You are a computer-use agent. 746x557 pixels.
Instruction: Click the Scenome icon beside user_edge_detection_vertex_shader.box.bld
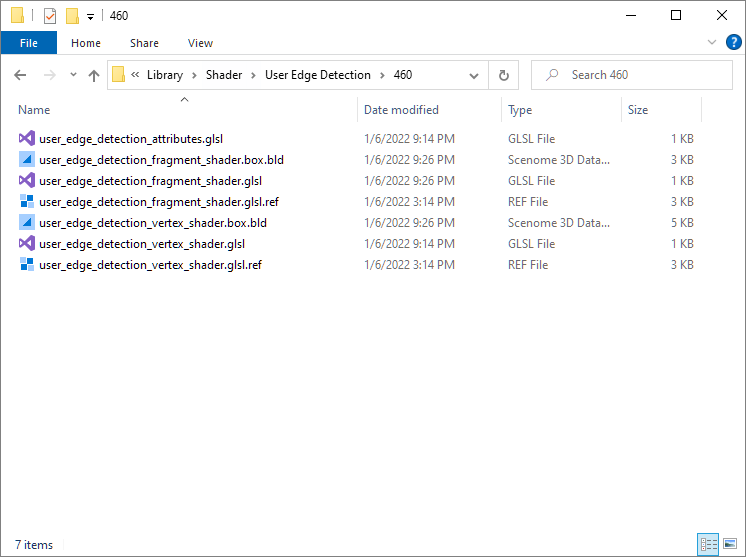[27, 222]
